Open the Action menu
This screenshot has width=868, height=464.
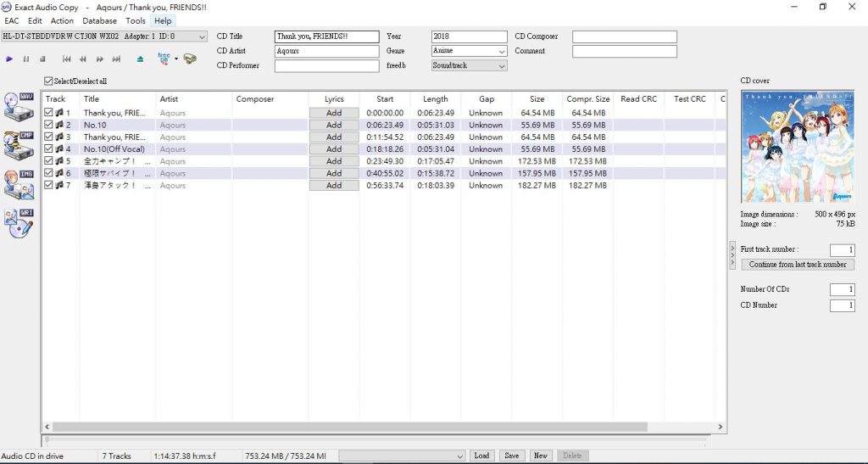click(x=62, y=21)
